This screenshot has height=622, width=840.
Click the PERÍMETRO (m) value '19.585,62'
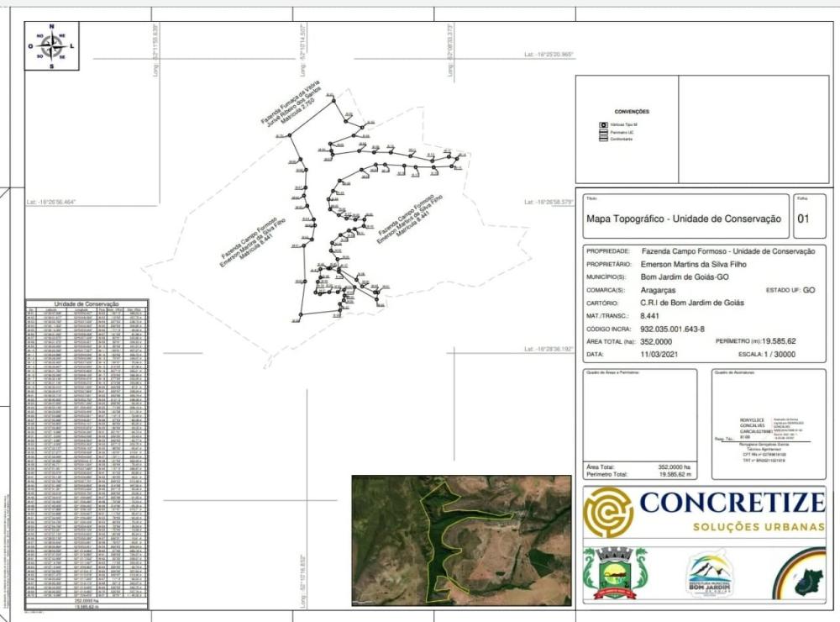coord(779,341)
